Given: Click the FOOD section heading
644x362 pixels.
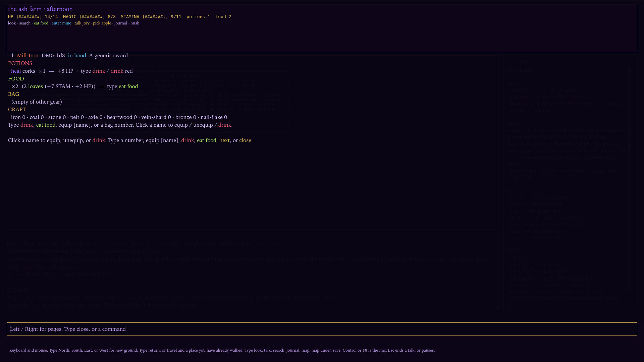Looking at the screenshot, I should [16, 79].
